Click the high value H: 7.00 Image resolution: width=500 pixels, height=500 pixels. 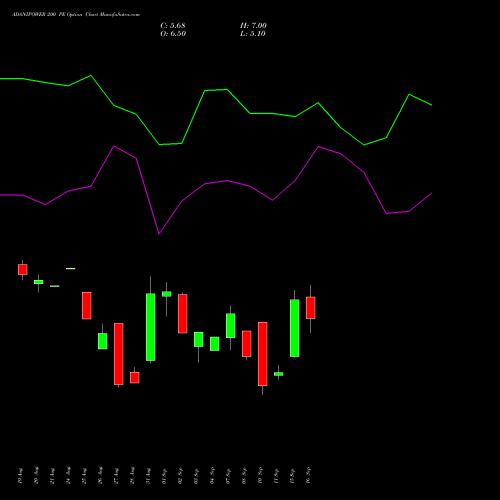[x=253, y=26]
